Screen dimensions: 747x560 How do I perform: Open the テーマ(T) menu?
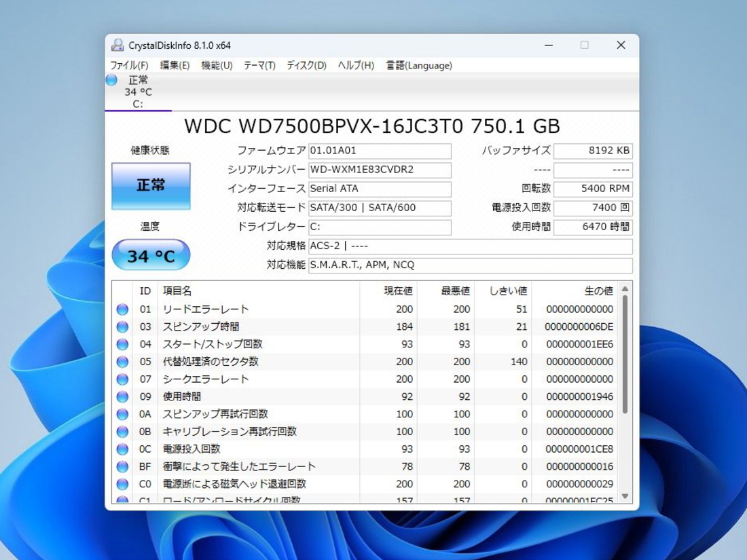259,65
